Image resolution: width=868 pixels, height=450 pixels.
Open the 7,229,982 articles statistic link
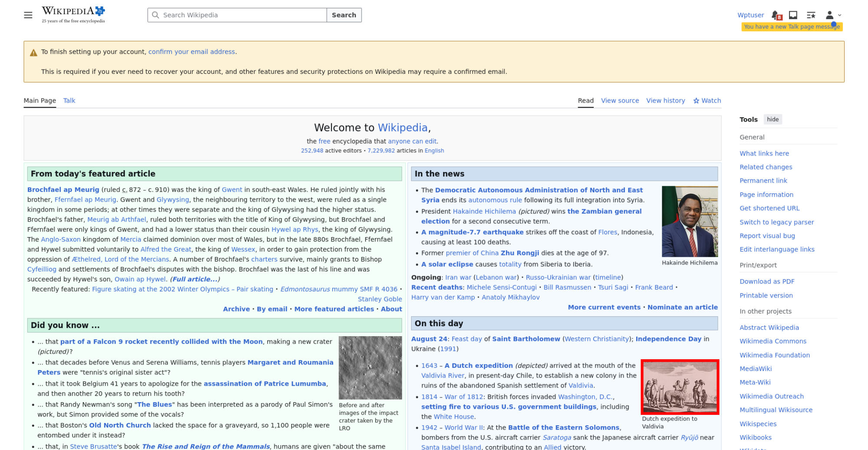click(x=381, y=151)
